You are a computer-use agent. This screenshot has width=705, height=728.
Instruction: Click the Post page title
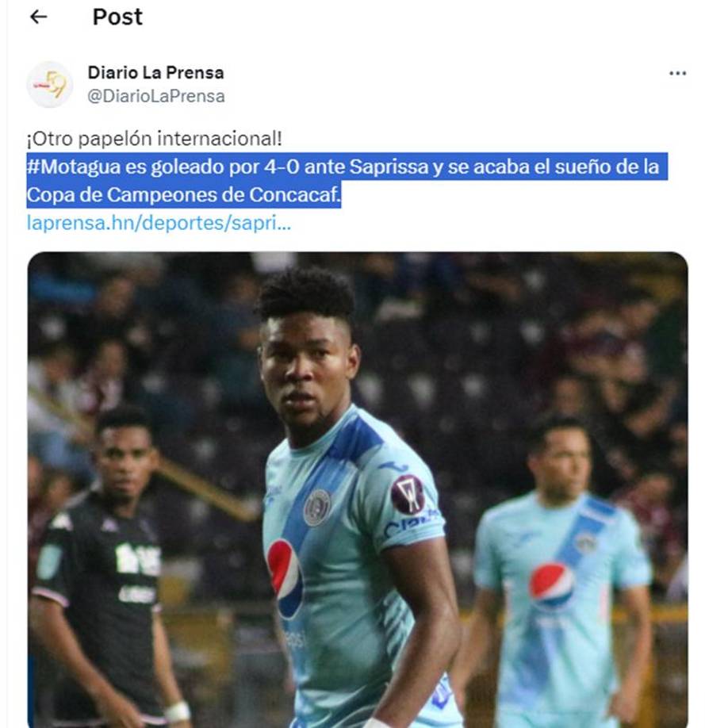[x=117, y=17]
